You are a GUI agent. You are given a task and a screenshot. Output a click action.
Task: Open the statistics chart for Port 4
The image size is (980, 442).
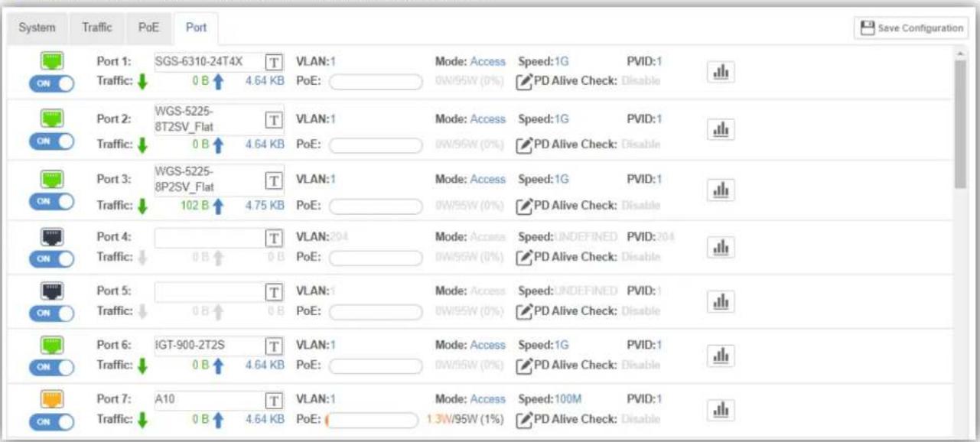pyautogui.click(x=720, y=246)
